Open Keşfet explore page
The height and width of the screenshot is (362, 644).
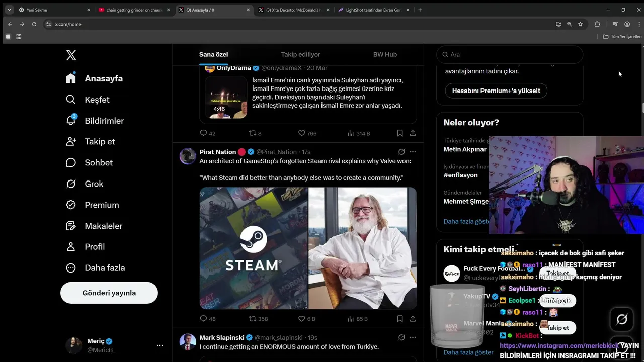pos(88,100)
